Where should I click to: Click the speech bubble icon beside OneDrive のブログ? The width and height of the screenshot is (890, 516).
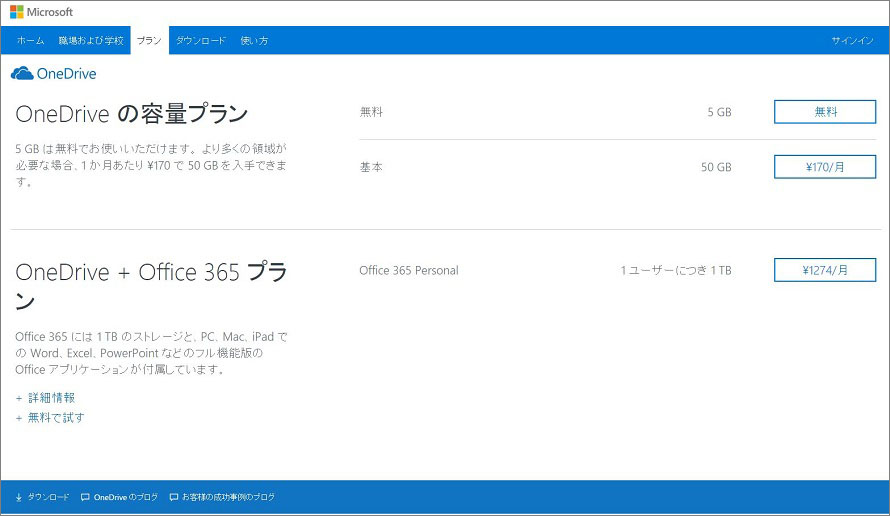(85, 497)
